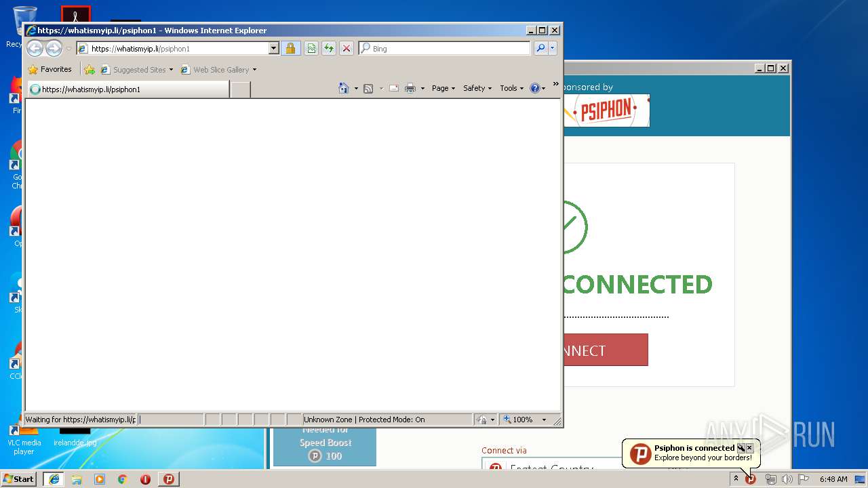Open Google Chrome taskbar icon
Screen dimensions: 868x488
tap(122, 479)
